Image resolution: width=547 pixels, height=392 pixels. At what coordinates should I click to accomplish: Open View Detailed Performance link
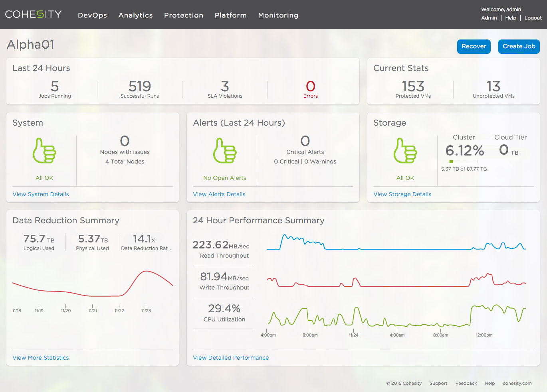point(231,358)
